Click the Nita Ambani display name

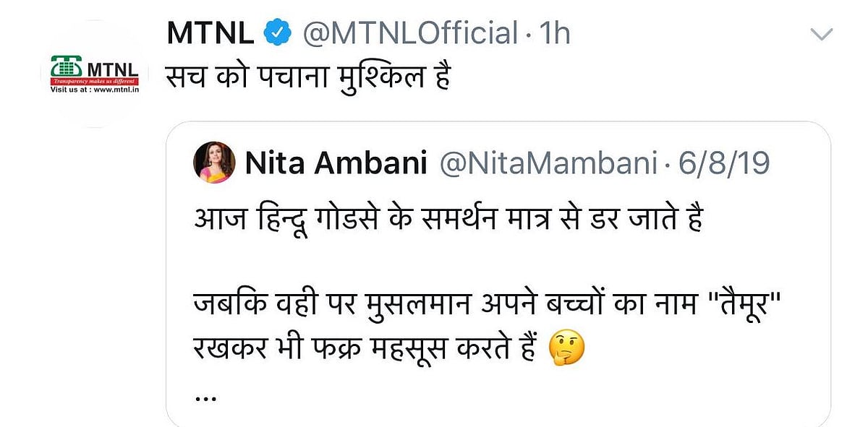(339, 162)
